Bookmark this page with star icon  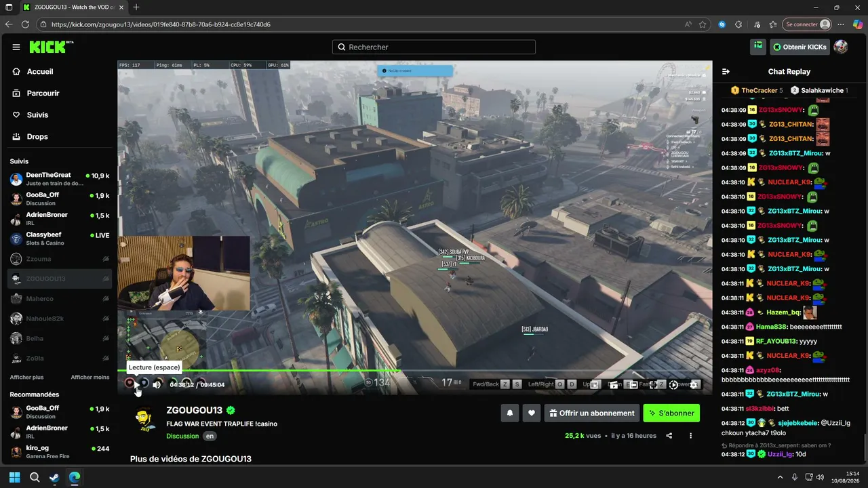click(703, 24)
